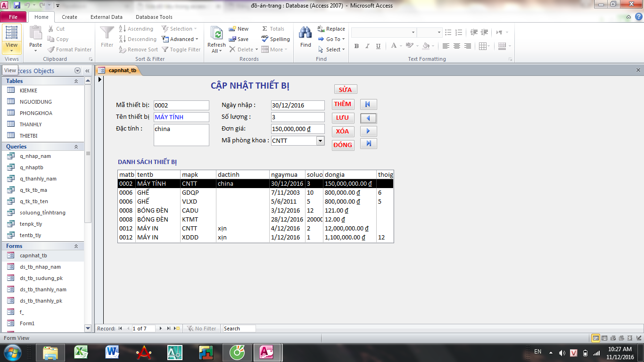Click the Paste clipboard icon
Image resolution: width=644 pixels, height=362 pixels.
(36, 33)
